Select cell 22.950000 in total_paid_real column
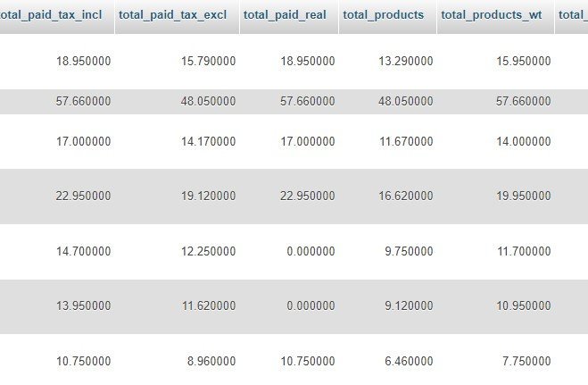 pos(308,196)
